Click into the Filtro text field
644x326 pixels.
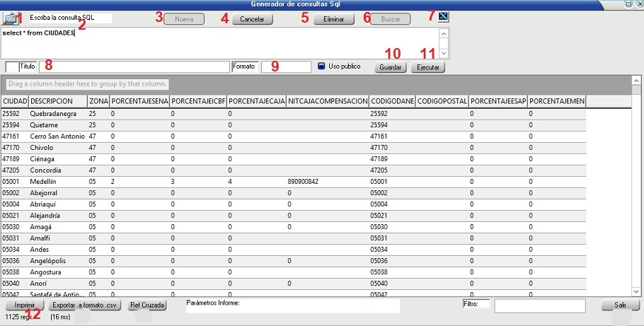539,305
